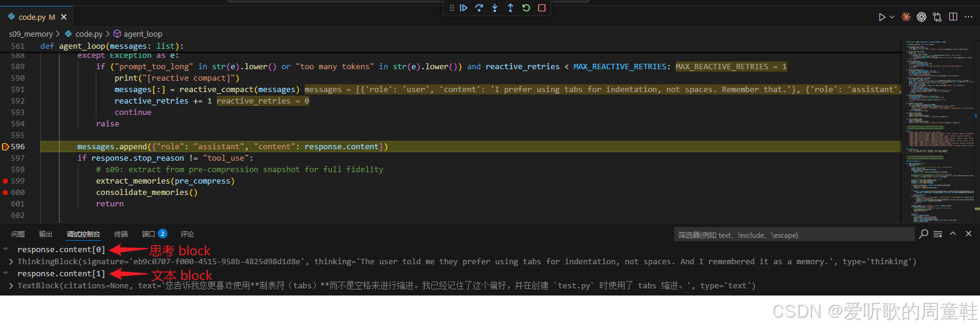Open the 端口 panel tab
The width and height of the screenshot is (980, 328).
(x=148, y=234)
